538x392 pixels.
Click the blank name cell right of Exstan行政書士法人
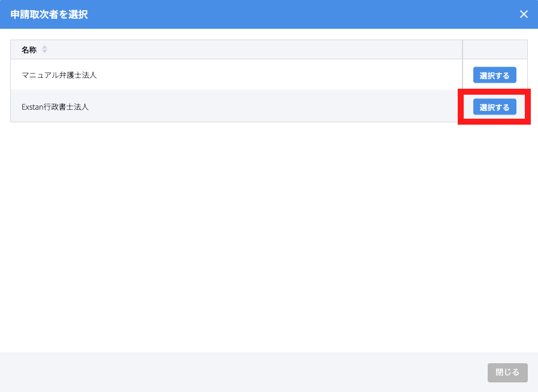pyautogui.click(x=270, y=107)
